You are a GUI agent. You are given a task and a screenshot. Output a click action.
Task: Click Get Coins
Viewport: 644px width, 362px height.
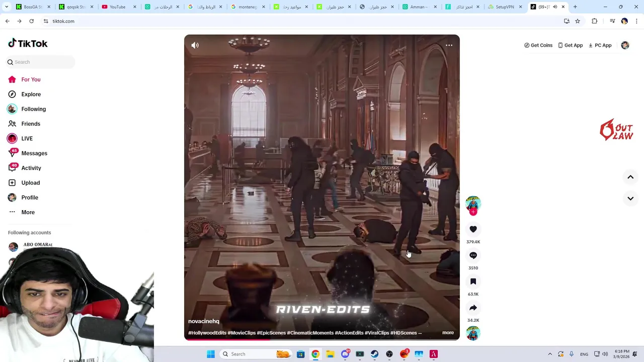coord(538,45)
